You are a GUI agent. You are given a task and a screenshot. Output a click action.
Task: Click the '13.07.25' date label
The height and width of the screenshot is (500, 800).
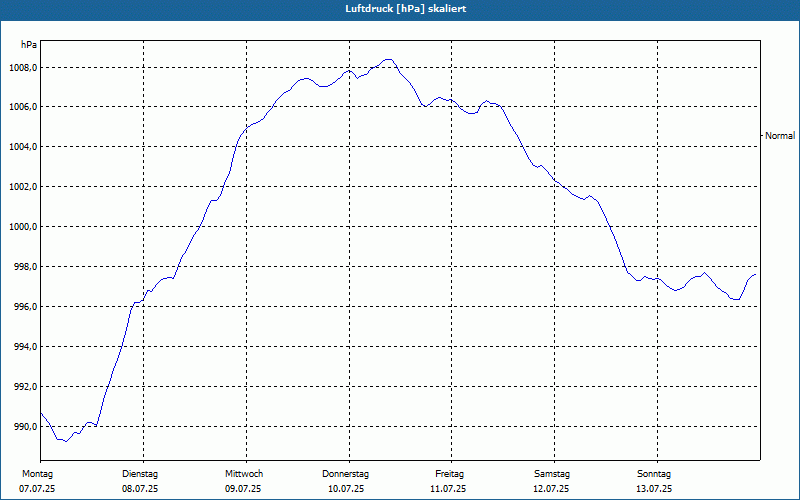(x=654, y=489)
